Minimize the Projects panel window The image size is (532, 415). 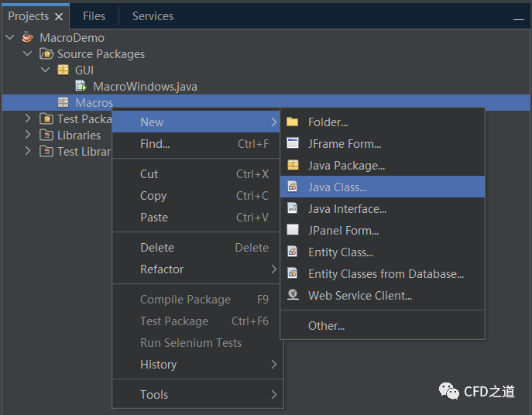(517, 17)
